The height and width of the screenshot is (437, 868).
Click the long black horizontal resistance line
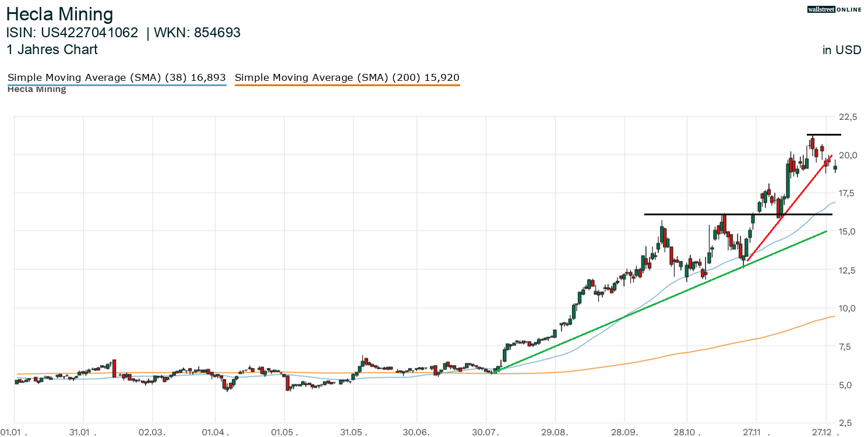738,215
